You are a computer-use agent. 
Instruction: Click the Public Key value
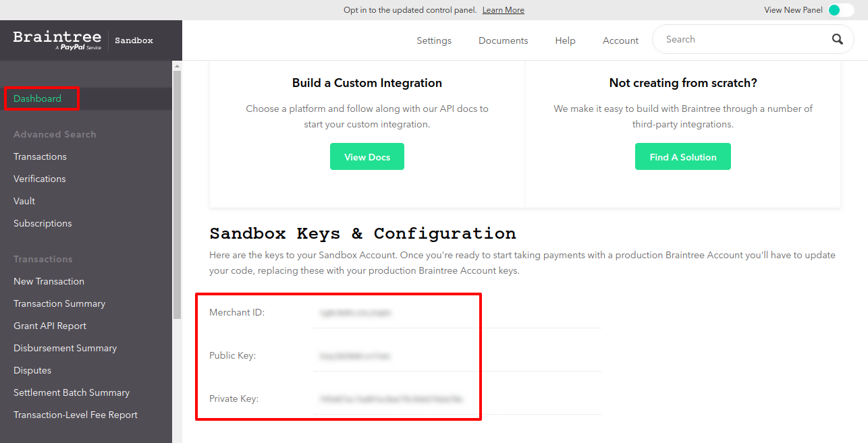[x=356, y=356]
